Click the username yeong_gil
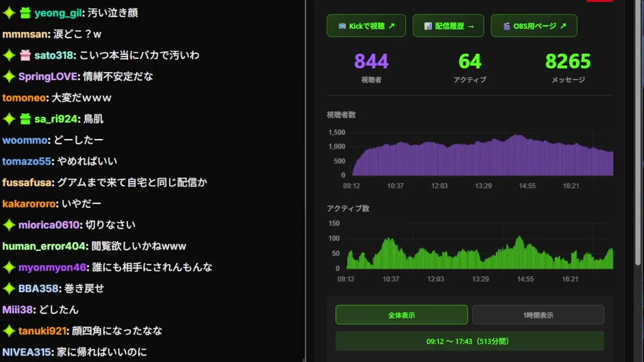The width and height of the screenshot is (644, 362). tap(58, 13)
